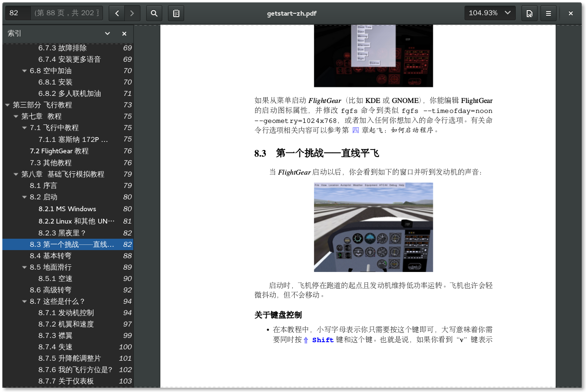The width and height of the screenshot is (586, 392).
Task: Open index entry 8.2.1 MS Windows
Action: click(x=67, y=209)
